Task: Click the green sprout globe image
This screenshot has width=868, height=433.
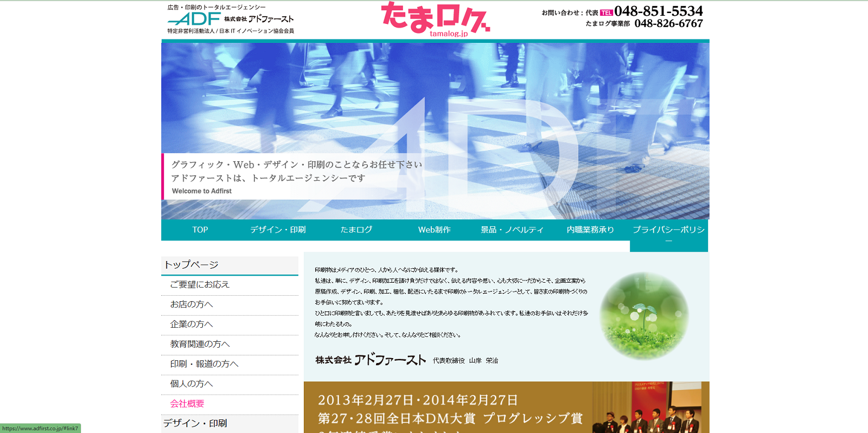Action: 644,316
